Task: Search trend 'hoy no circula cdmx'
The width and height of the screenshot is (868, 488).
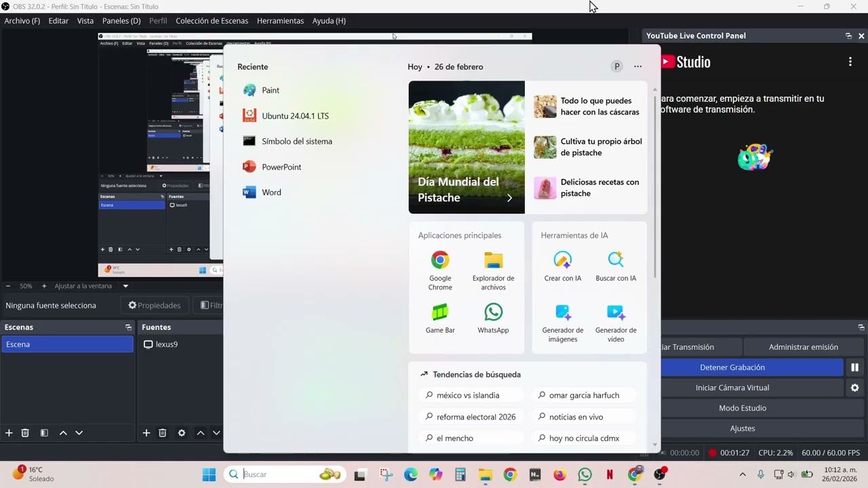Action: point(584,439)
